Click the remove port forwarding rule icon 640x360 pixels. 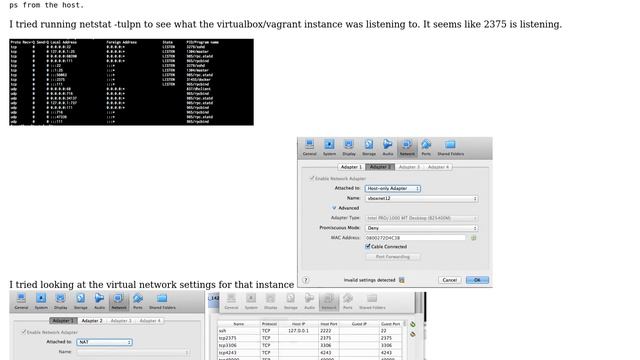(x=413, y=334)
